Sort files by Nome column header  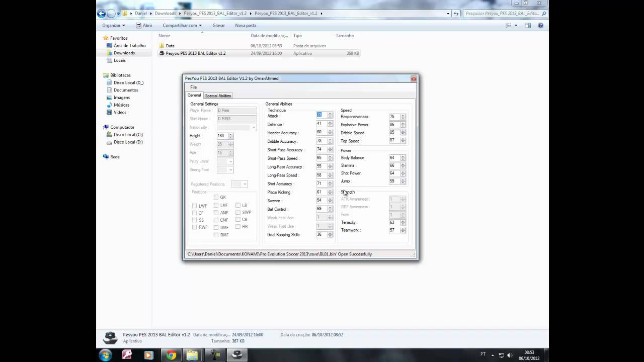pyautogui.click(x=165, y=36)
